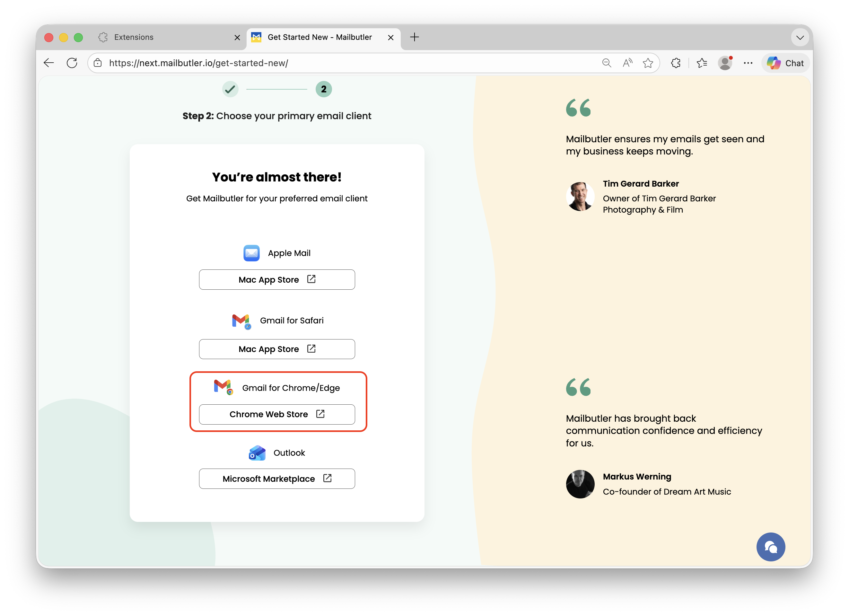View site information lock icon
Viewport: 849px width, 616px height.
pos(98,63)
